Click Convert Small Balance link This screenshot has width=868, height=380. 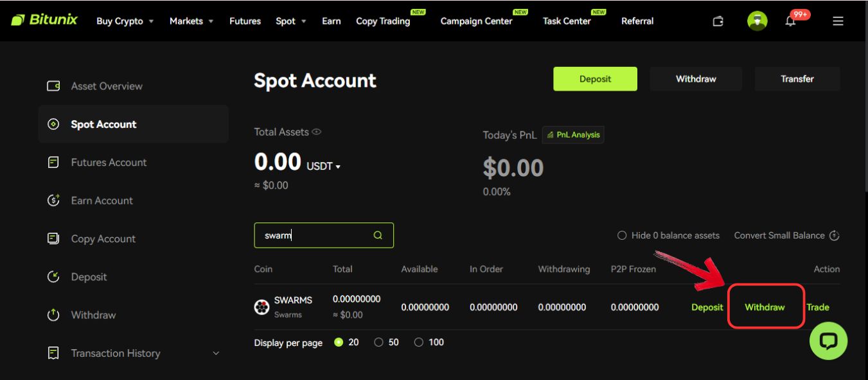pyautogui.click(x=779, y=235)
